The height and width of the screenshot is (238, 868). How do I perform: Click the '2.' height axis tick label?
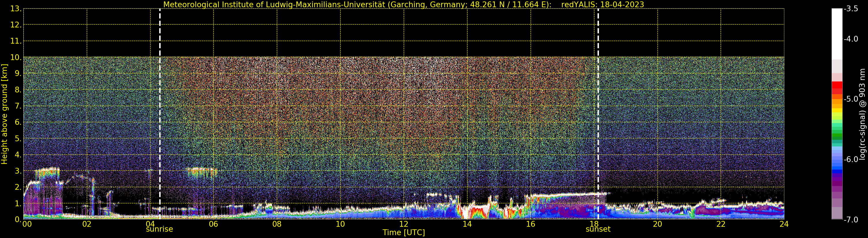(18, 187)
